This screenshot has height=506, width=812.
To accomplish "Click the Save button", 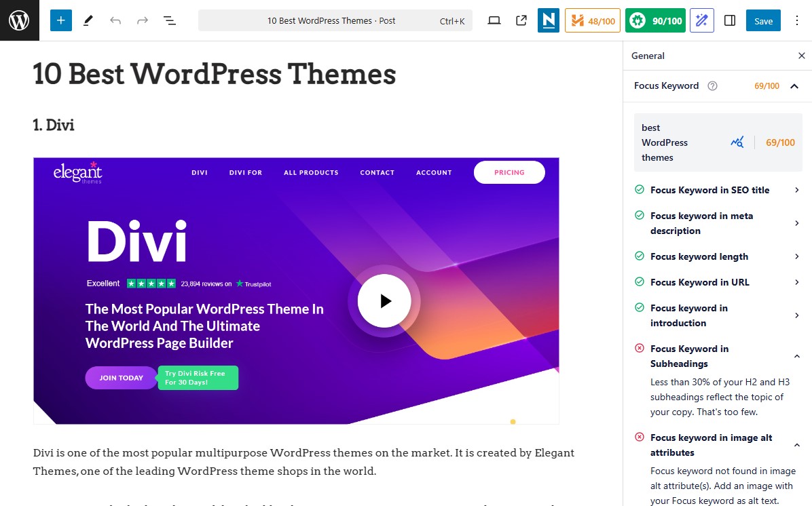I will [x=763, y=21].
